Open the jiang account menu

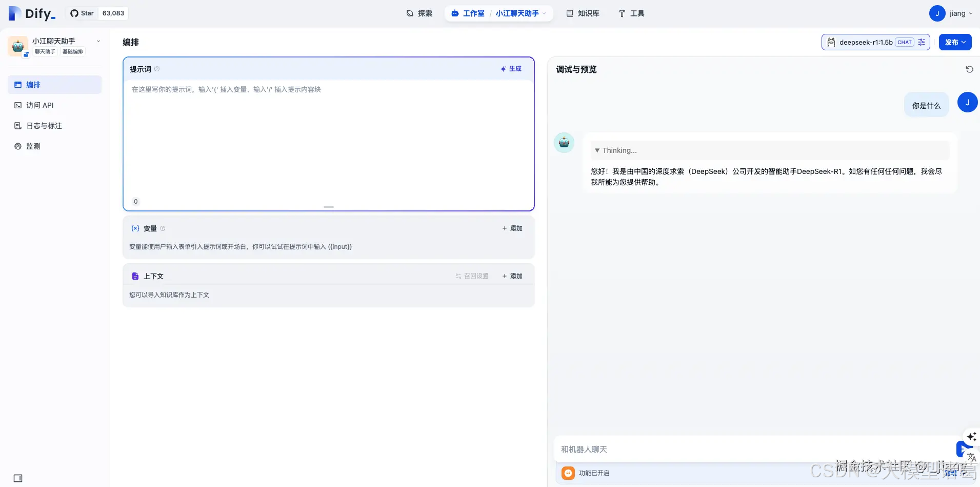[951, 13]
